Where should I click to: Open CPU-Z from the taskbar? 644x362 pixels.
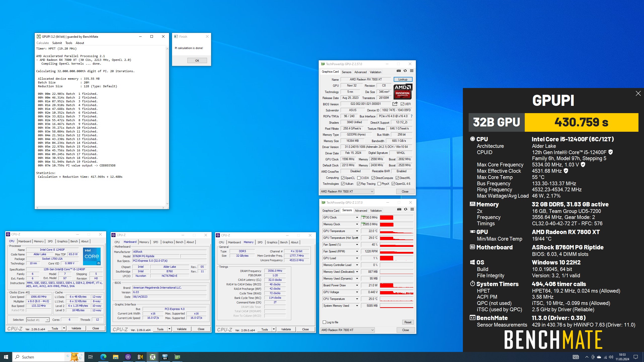[128, 357]
